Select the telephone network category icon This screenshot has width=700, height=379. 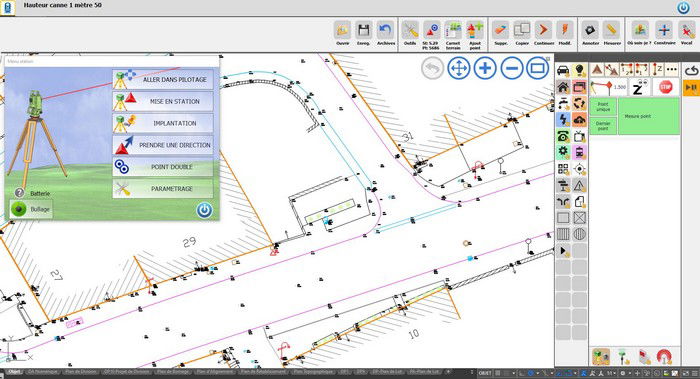pos(563,136)
